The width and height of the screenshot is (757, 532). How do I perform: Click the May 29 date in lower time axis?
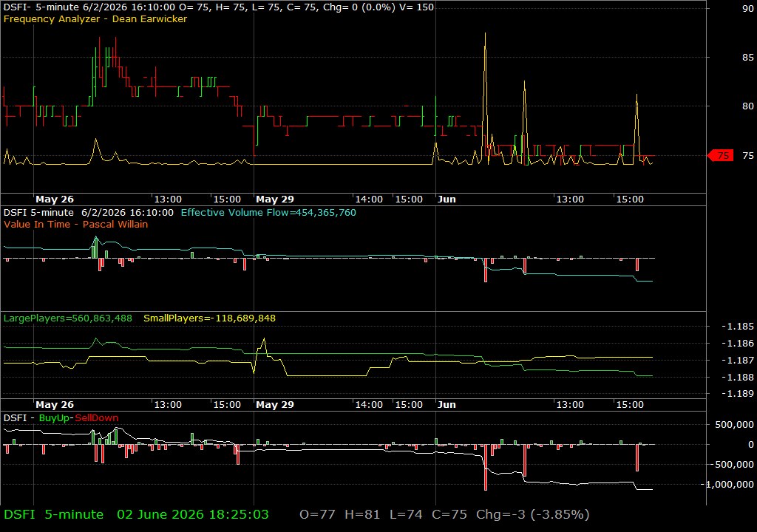[275, 405]
